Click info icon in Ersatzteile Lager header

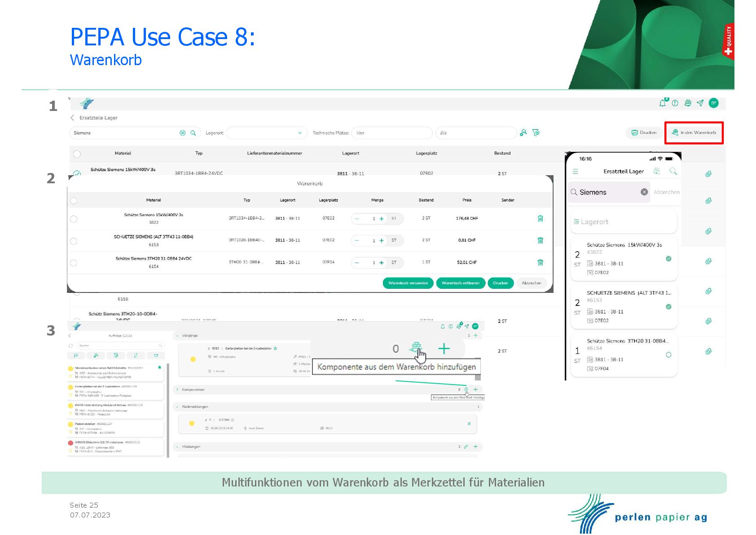[675, 103]
